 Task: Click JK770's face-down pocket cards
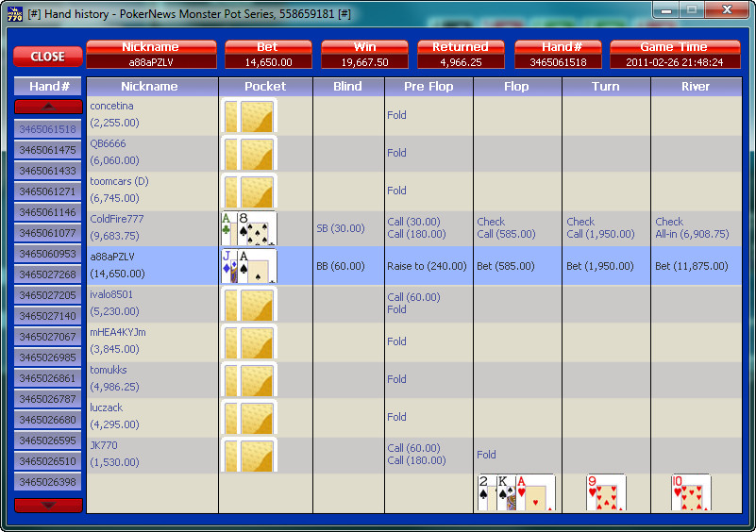[x=249, y=455]
